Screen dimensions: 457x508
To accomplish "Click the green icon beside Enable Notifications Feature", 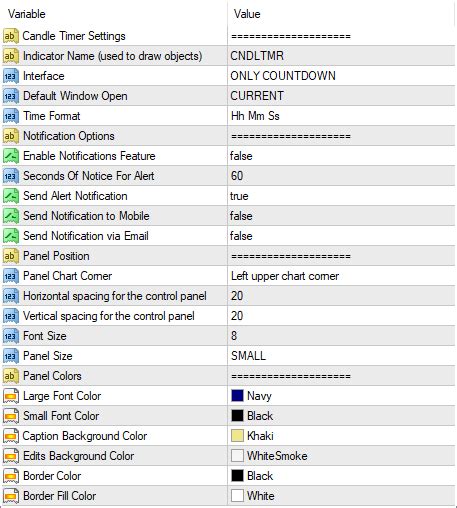I will coord(10,156).
